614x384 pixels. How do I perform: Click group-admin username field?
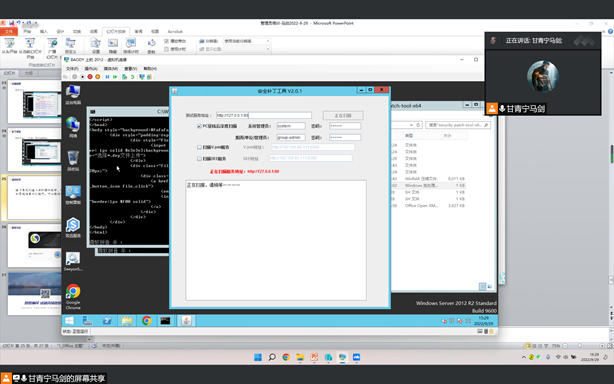[x=291, y=137]
